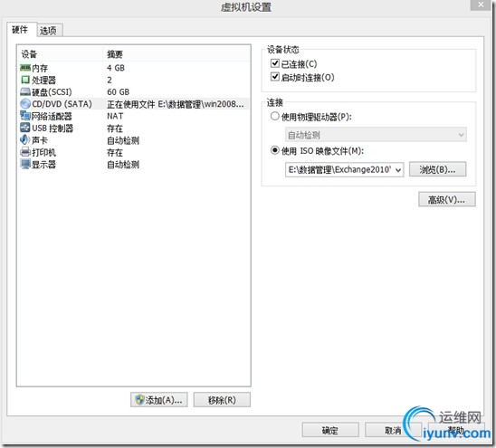Expand the ISO image path dropdown arrow
This screenshot has width=496, height=448.
(398, 170)
